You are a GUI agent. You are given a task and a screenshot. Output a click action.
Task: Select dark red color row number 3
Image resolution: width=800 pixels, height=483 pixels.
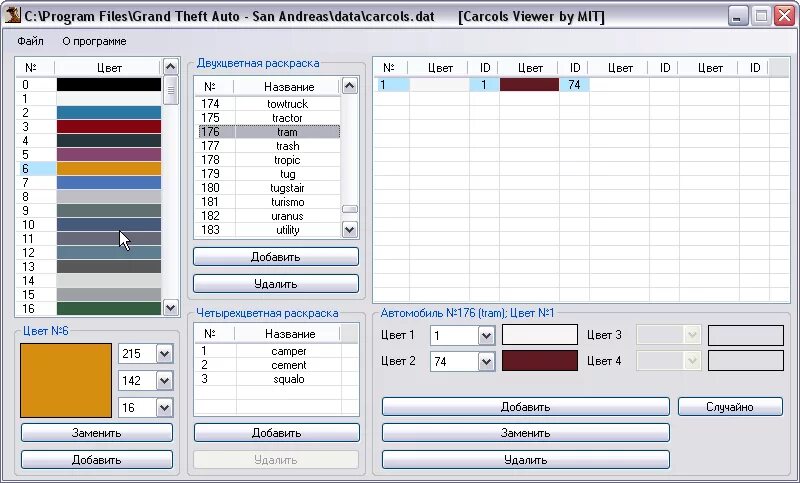point(89,126)
